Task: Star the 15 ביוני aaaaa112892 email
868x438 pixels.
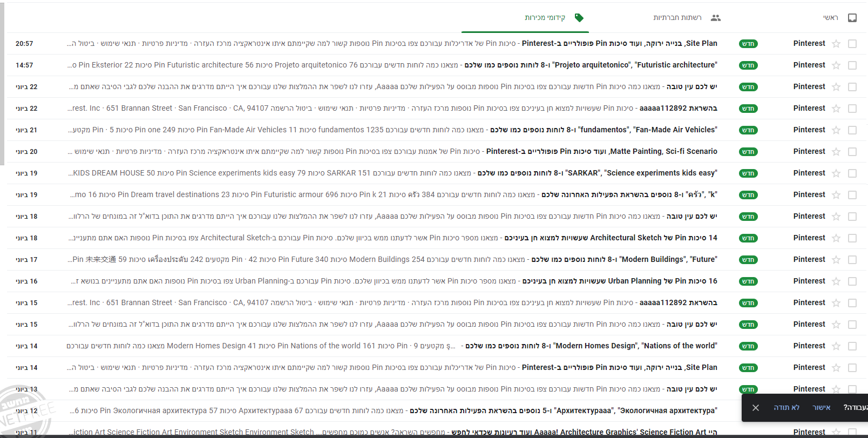Action: click(x=836, y=303)
